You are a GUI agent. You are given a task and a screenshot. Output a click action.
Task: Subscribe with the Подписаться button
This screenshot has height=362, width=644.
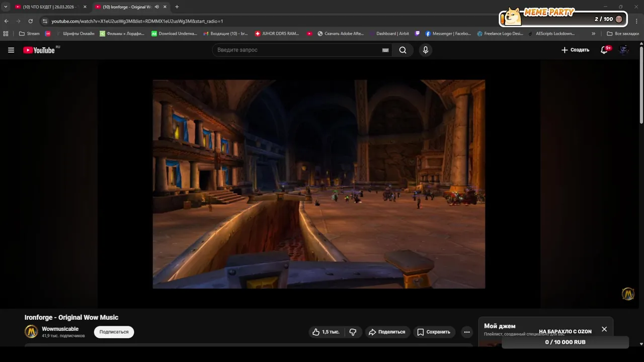click(114, 332)
